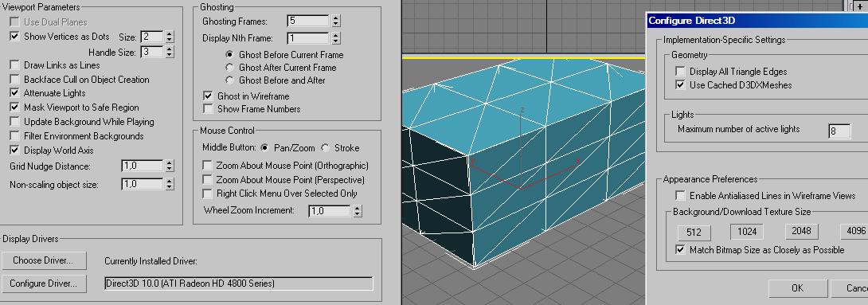868x305 pixels.
Task: Set texture size to 2048
Action: tap(802, 231)
